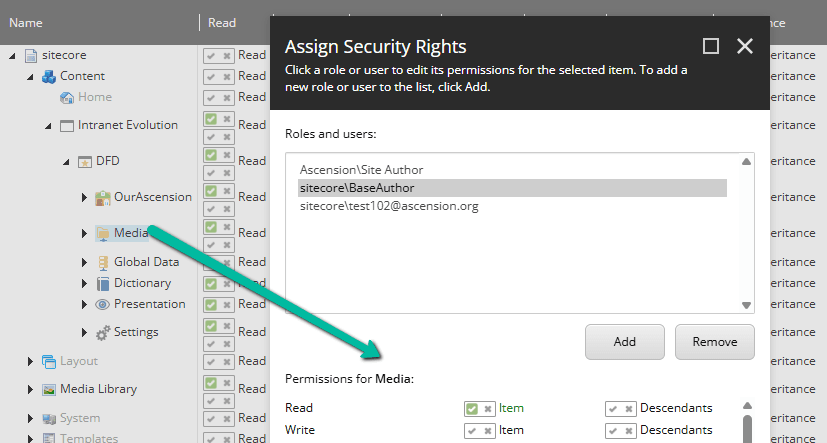Expand the Layout node
The image size is (827, 443).
pos(31,361)
